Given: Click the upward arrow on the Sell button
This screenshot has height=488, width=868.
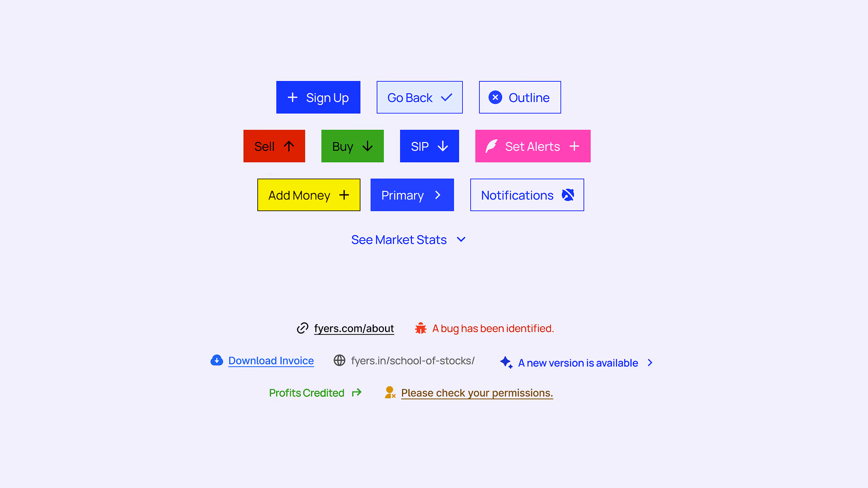Looking at the screenshot, I should click(289, 146).
